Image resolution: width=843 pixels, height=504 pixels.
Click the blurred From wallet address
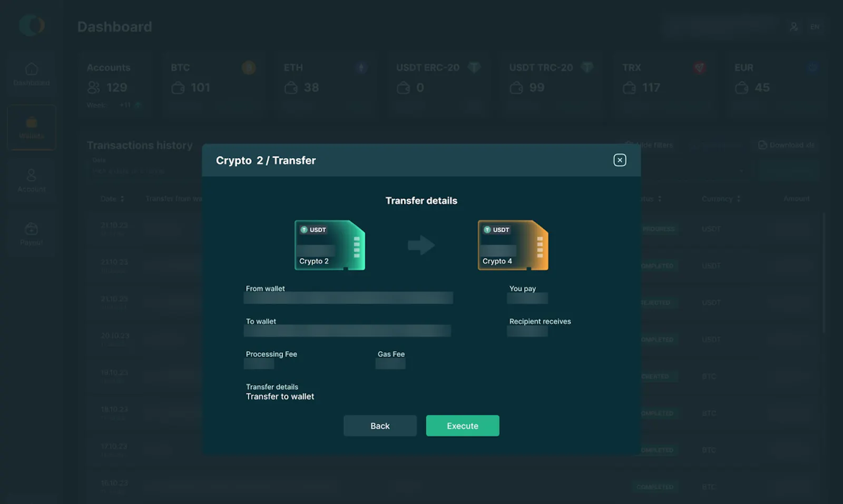[x=348, y=298]
